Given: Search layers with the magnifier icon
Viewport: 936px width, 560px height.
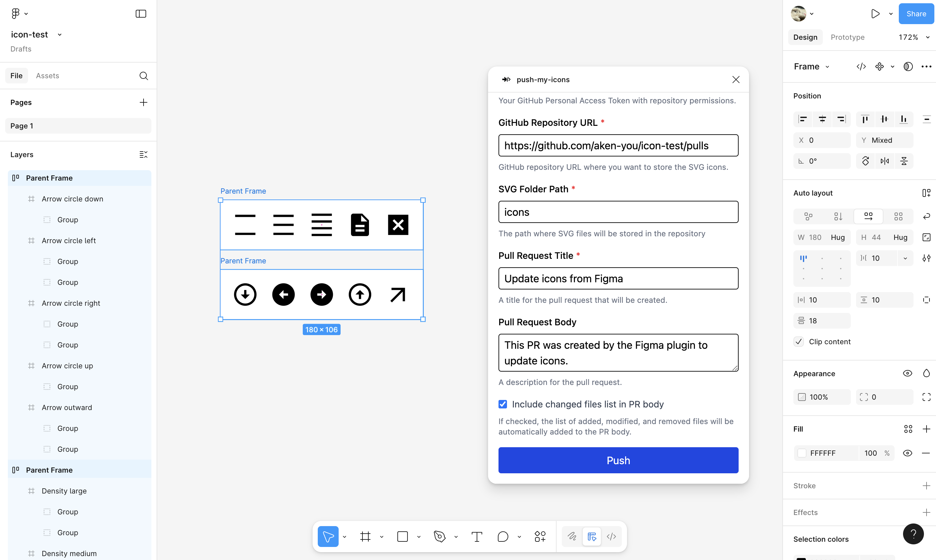Looking at the screenshot, I should click(x=144, y=76).
